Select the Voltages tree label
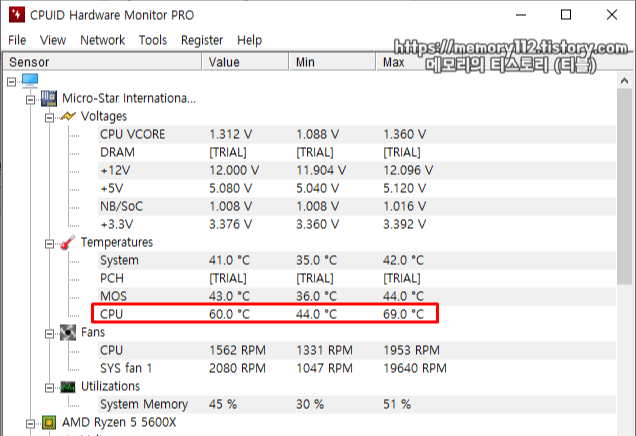Image resolution: width=636 pixels, height=436 pixels. tap(104, 116)
